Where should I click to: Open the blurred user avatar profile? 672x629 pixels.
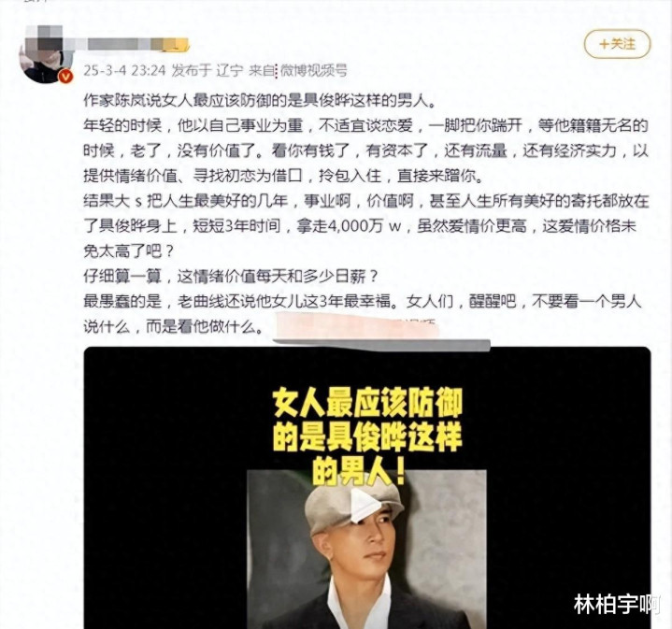click(x=43, y=56)
